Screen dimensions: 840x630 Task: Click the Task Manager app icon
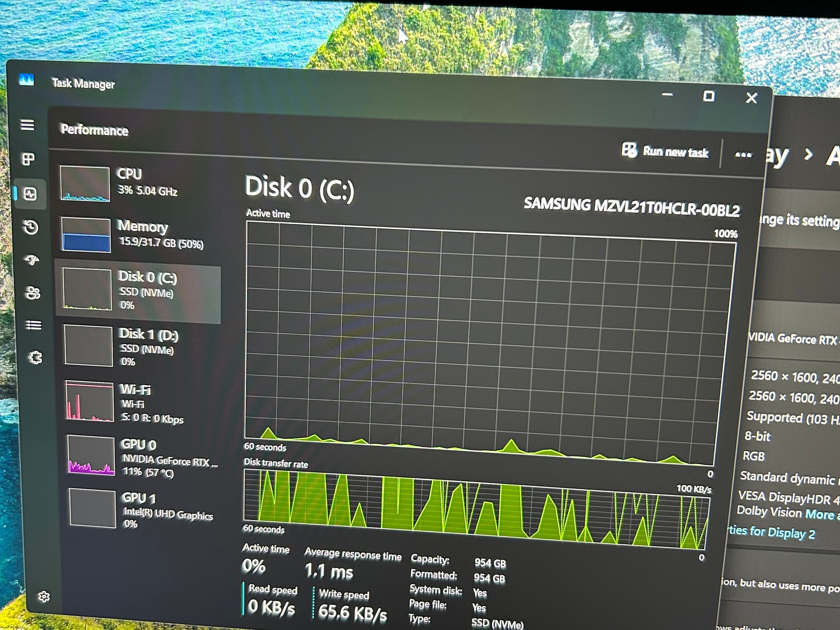pyautogui.click(x=27, y=79)
